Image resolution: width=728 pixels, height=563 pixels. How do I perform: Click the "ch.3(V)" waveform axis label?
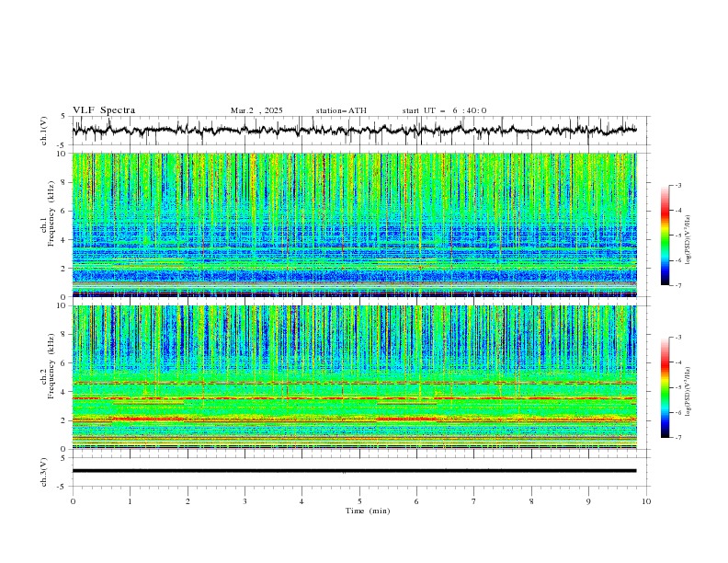[x=44, y=472]
